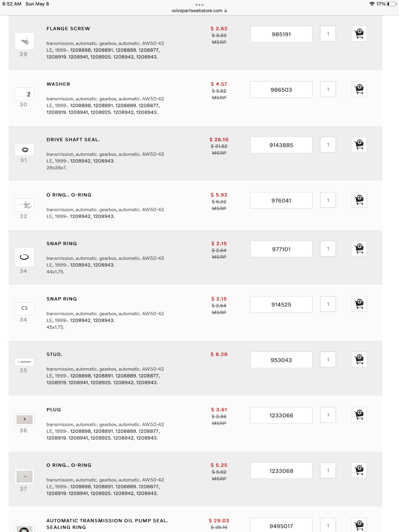The height and width of the screenshot is (532, 399).
Task: Add Snap Ring 914525 to cart
Action: (x=359, y=304)
